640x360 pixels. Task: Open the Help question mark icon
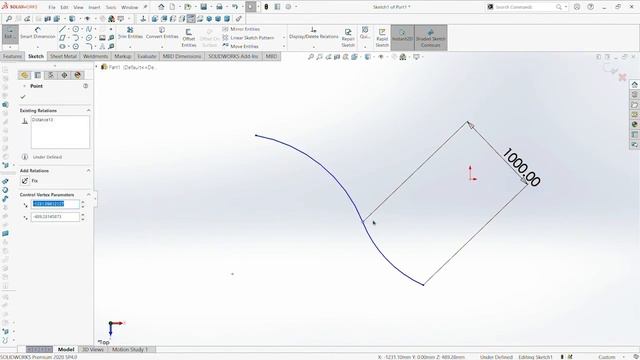tap(590, 7)
